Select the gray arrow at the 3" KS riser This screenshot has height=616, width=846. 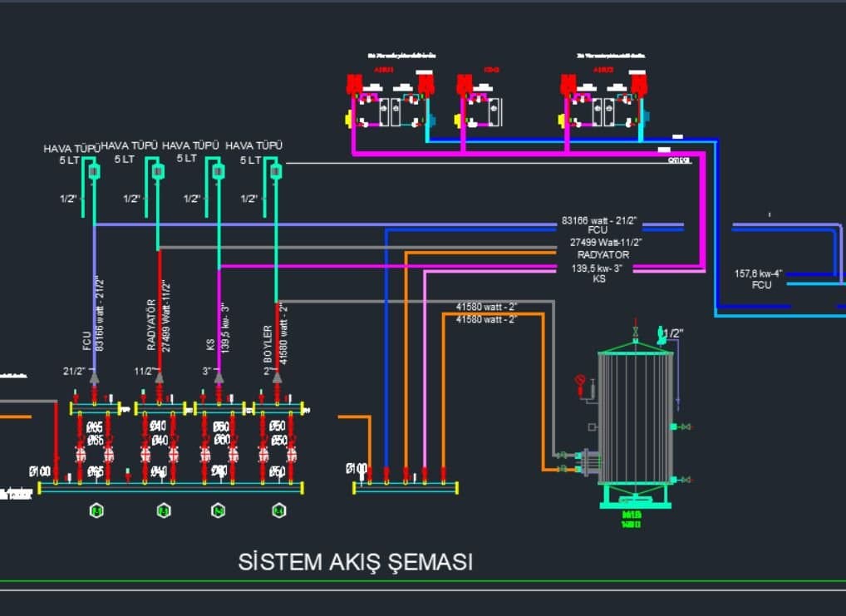click(x=219, y=377)
